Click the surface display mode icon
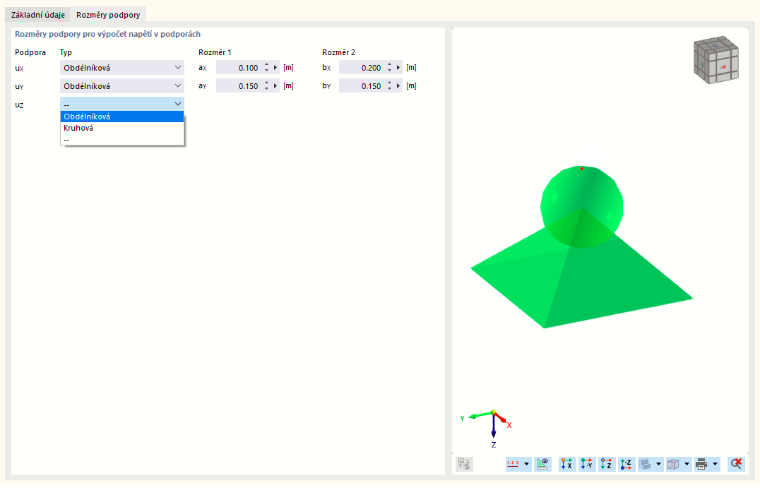Viewport: 760px width, 488px height. (x=645, y=464)
